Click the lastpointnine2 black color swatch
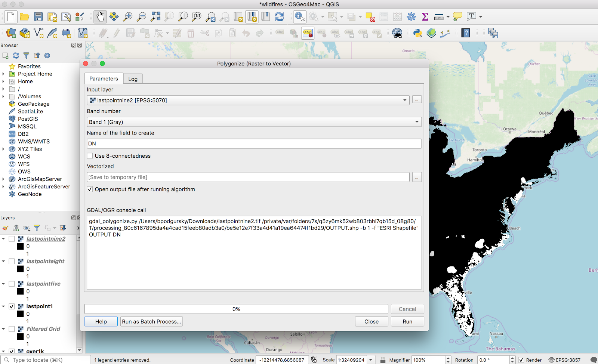Screen dimensions: 598x364 pos(21,246)
